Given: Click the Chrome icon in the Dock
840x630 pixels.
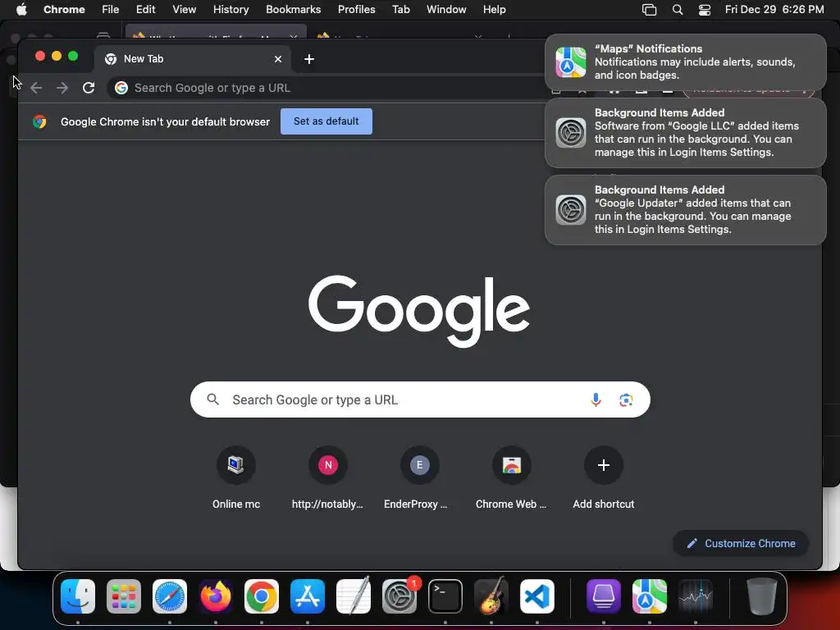Looking at the screenshot, I should [262, 596].
